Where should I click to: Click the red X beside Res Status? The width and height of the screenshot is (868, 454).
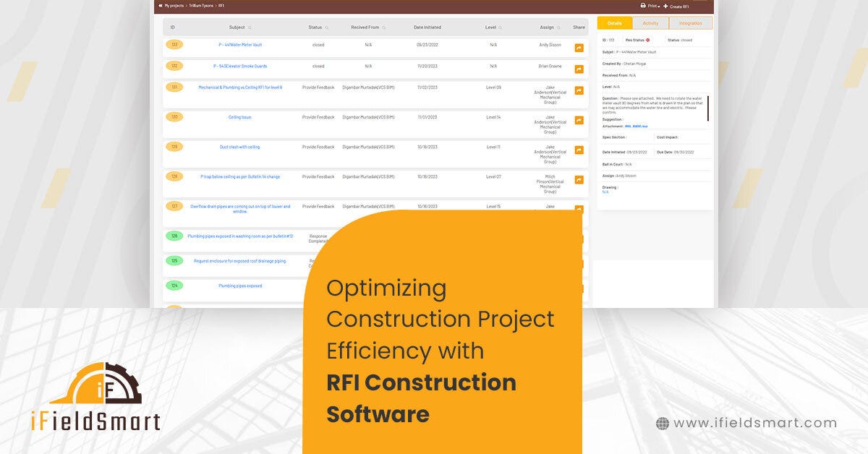(648, 40)
